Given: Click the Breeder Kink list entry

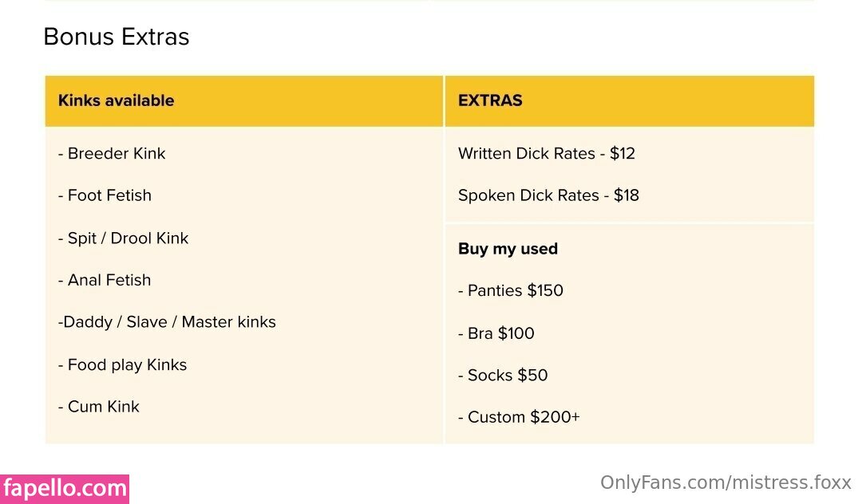Looking at the screenshot, I should tap(112, 153).
